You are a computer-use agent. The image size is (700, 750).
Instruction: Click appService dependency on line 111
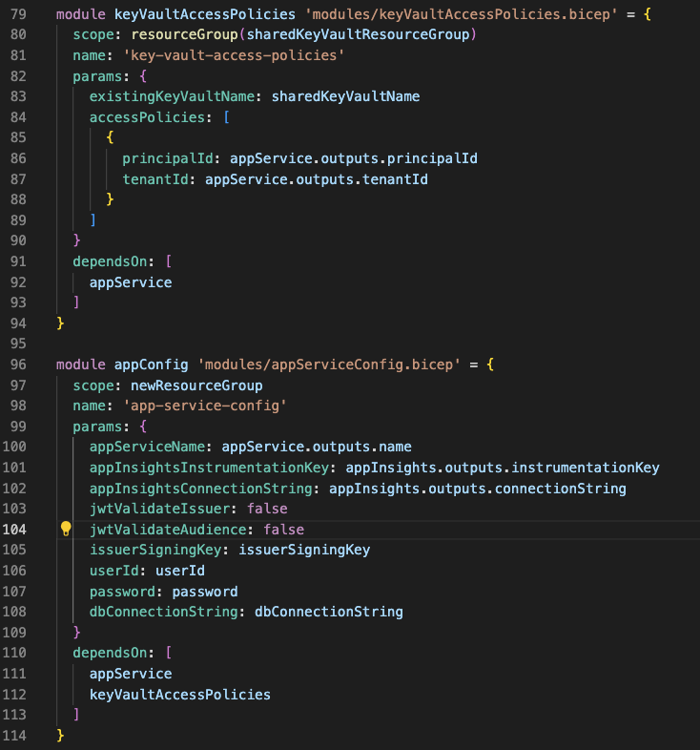[131, 674]
